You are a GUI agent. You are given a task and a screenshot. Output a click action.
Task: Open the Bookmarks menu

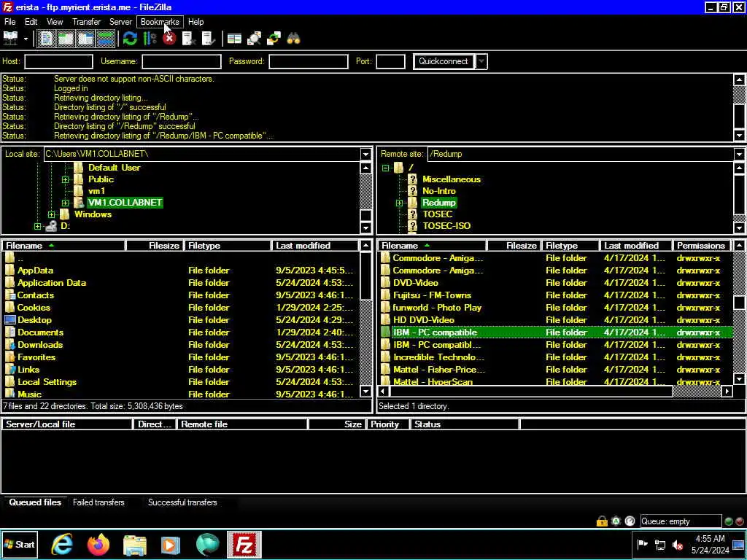160,22
